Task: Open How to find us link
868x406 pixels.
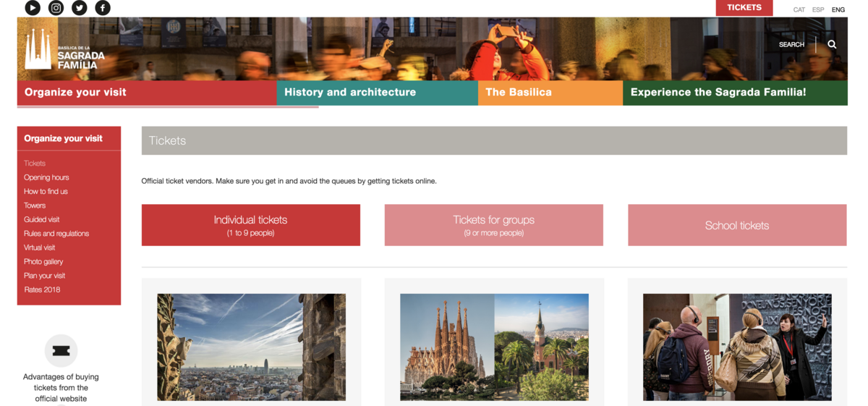Action: [46, 192]
